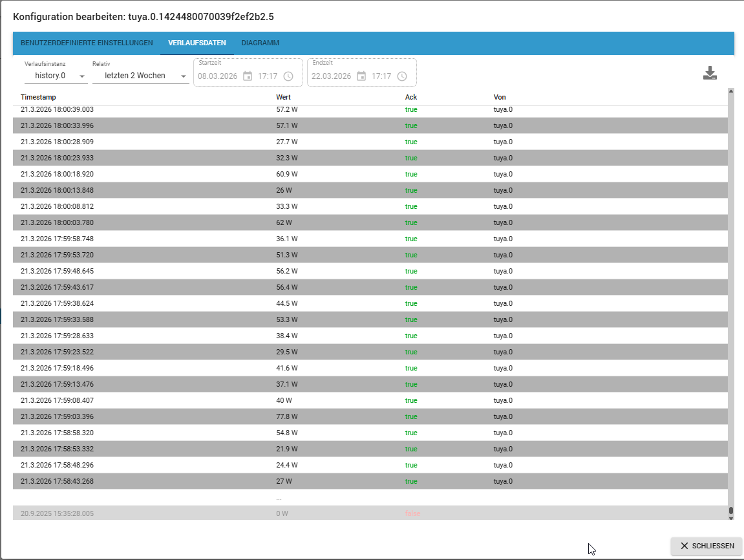Click value 54.8 W

286,433
